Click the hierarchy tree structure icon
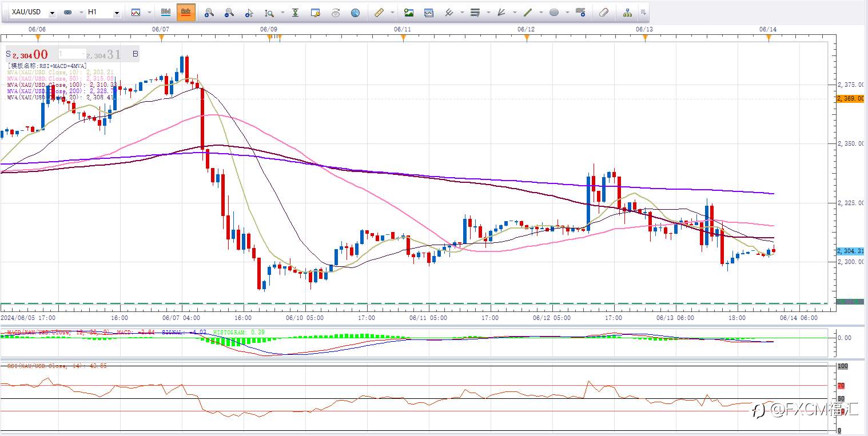 [x=628, y=12]
